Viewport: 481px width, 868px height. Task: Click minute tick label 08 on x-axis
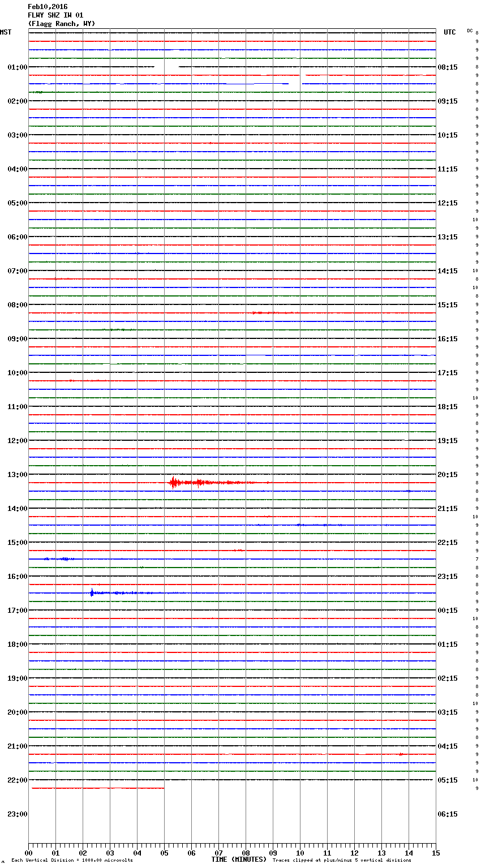point(246,853)
